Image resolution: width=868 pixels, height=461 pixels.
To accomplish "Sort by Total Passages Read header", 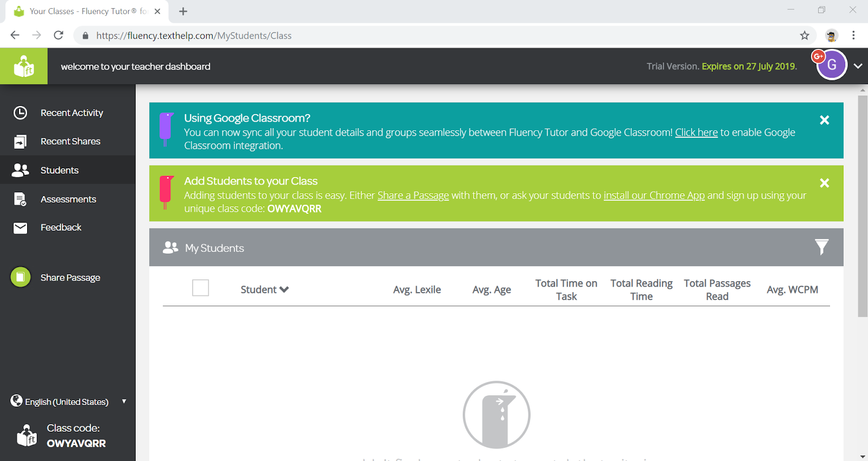I will [x=717, y=289].
